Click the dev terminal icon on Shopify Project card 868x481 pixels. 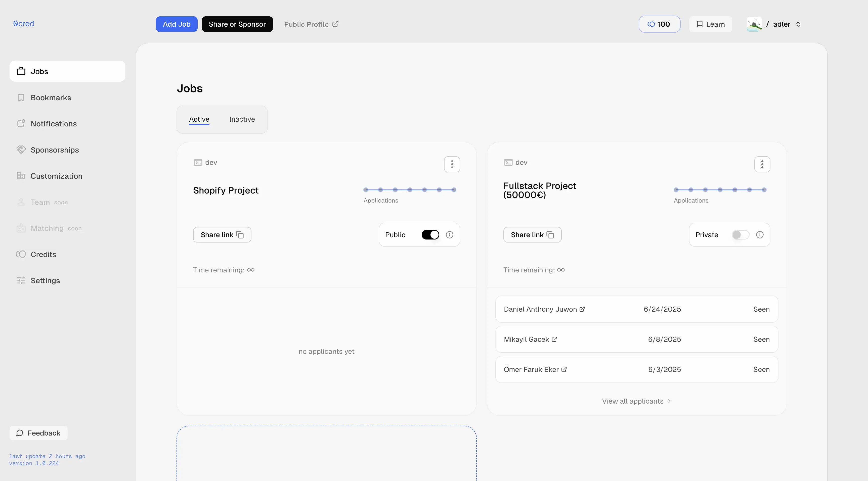coord(198,162)
